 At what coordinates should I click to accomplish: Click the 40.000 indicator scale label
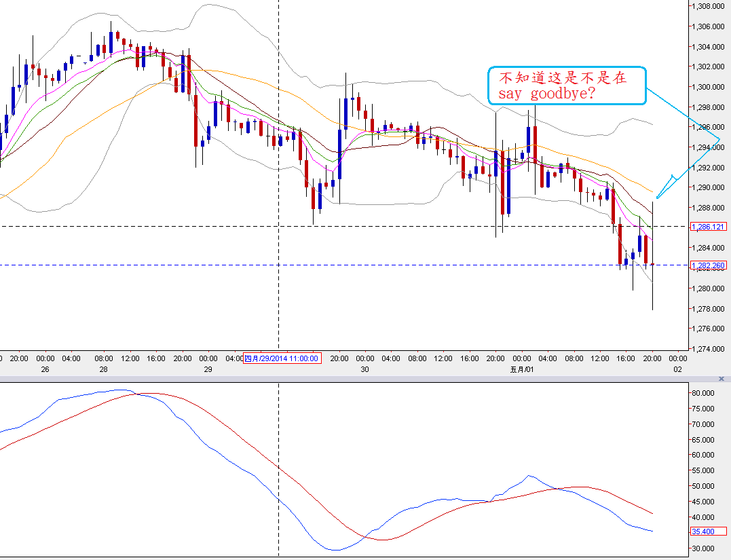click(x=702, y=517)
